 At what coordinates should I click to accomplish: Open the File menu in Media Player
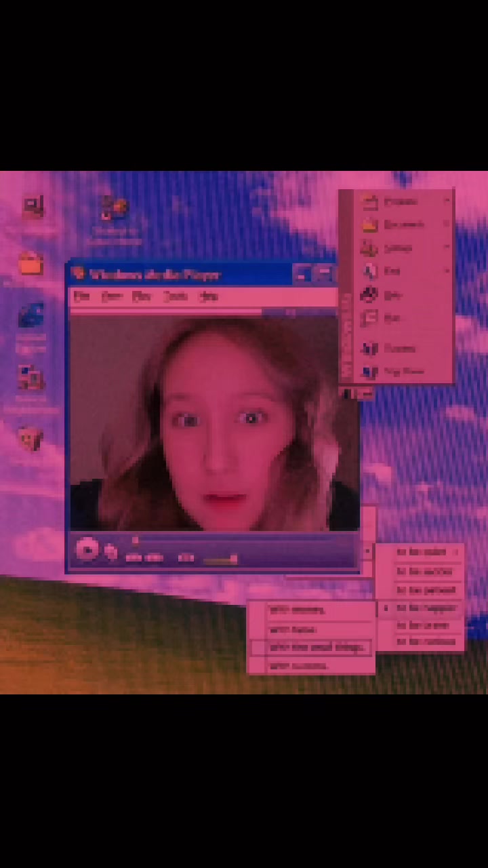[81, 296]
